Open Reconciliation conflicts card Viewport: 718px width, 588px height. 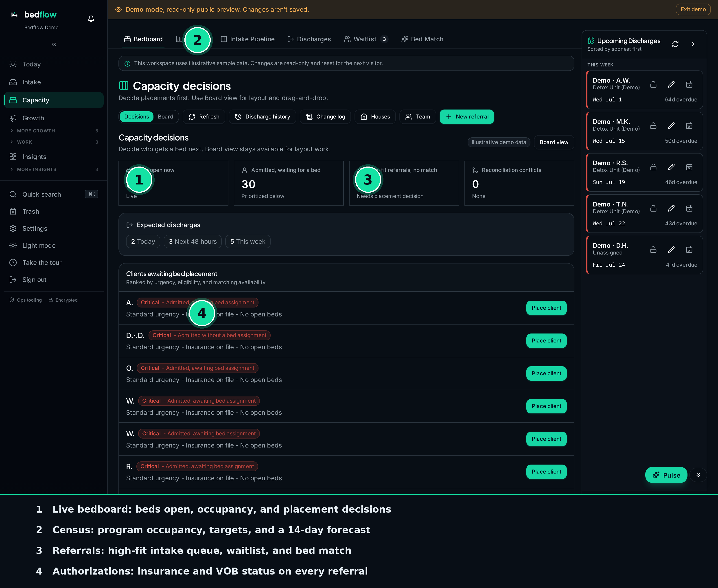click(519, 183)
